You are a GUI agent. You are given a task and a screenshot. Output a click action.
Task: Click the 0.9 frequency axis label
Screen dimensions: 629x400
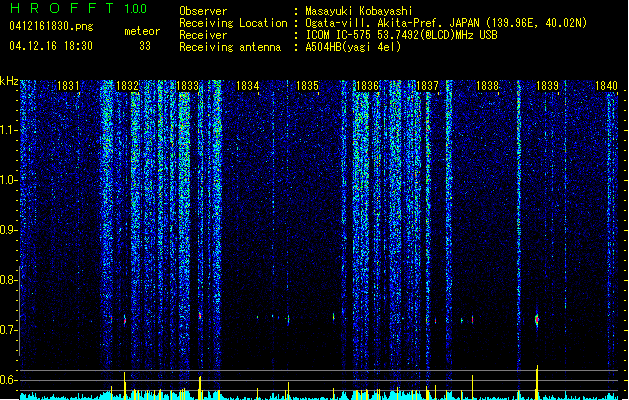coord(9,230)
